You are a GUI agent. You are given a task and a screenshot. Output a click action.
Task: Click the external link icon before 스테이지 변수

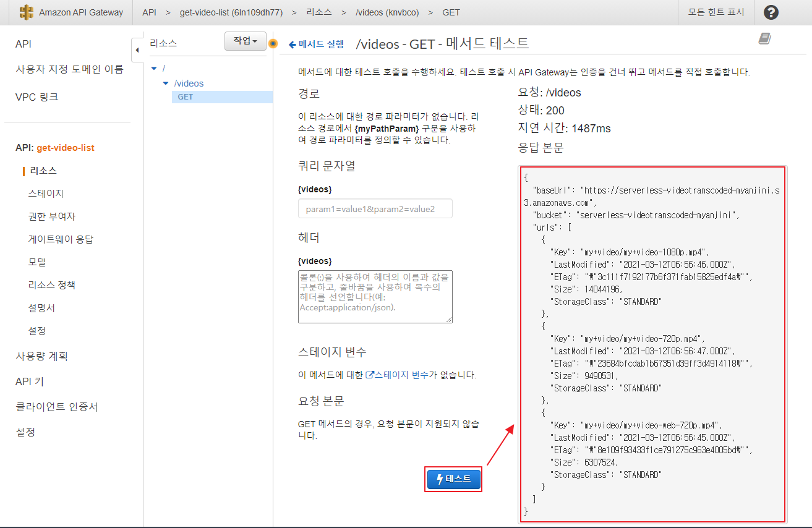[370, 375]
